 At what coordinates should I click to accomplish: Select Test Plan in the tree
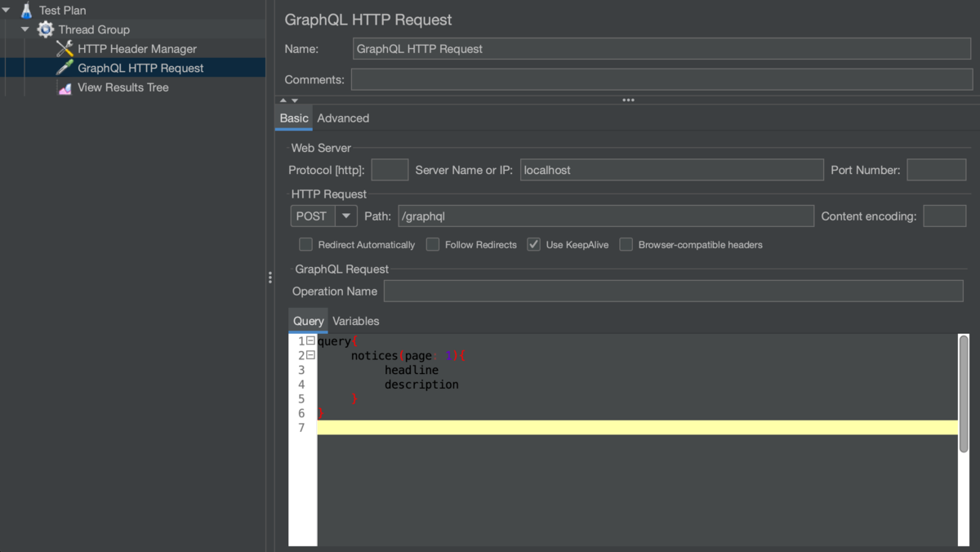62,11
